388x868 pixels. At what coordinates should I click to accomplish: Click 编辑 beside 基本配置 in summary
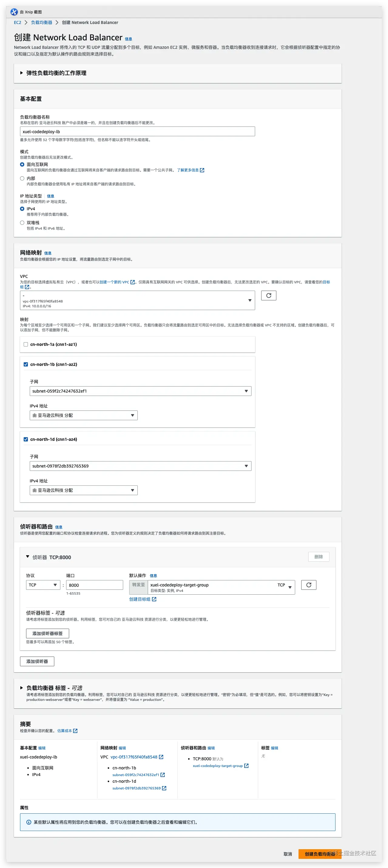[x=42, y=748]
